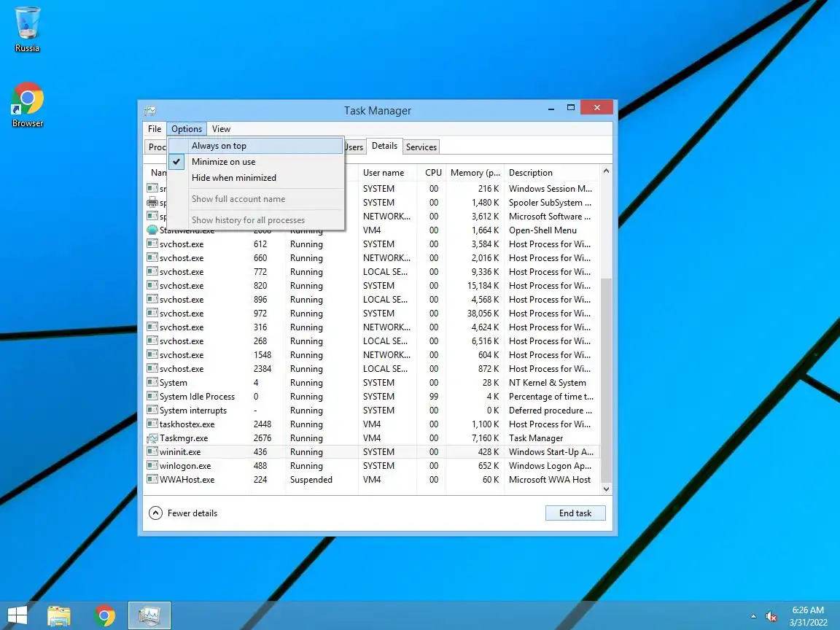Click the wininit.exe process icon

(x=152, y=451)
